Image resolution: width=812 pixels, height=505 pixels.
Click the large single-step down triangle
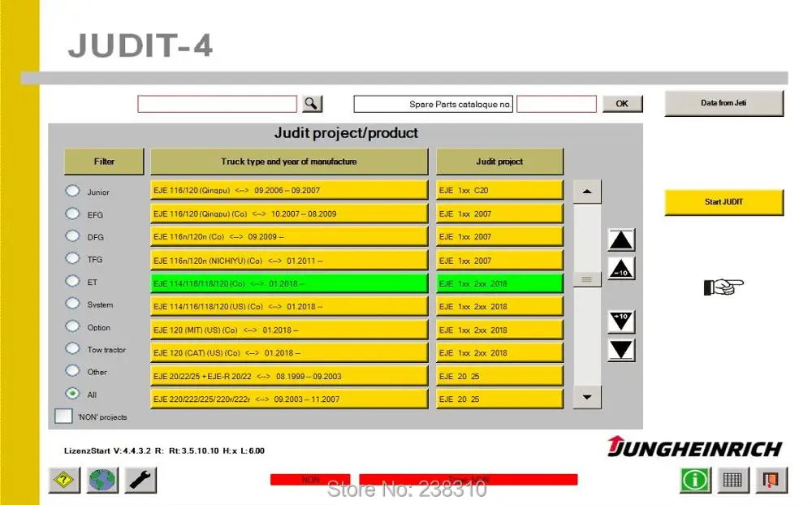click(621, 350)
